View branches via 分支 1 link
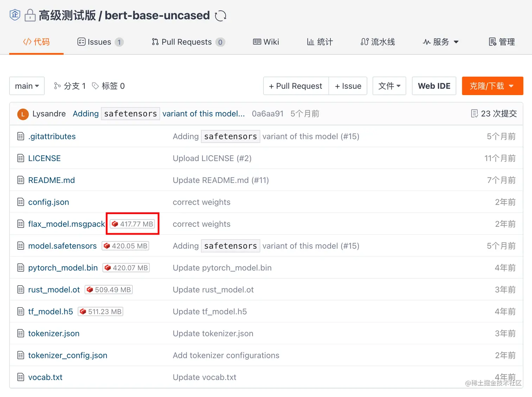The image size is (532, 397). pyautogui.click(x=70, y=86)
